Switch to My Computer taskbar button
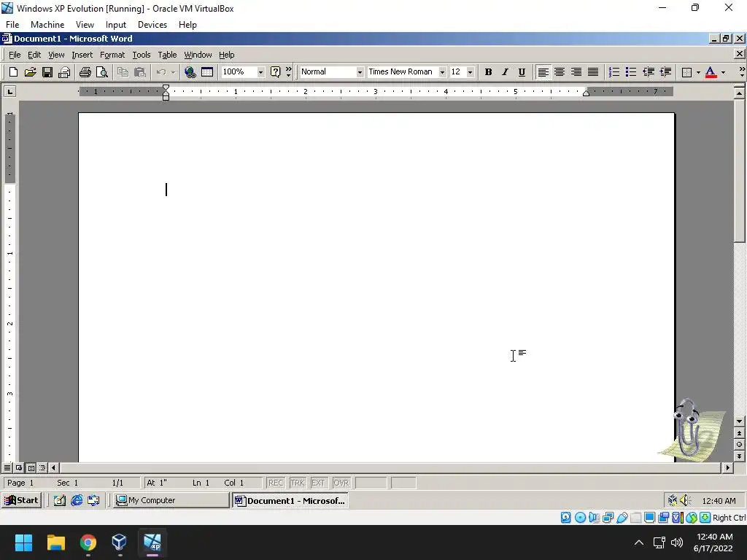 pyautogui.click(x=171, y=500)
